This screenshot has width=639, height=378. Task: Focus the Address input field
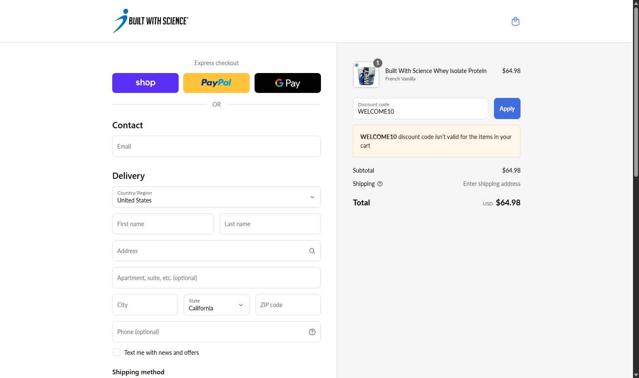click(216, 251)
